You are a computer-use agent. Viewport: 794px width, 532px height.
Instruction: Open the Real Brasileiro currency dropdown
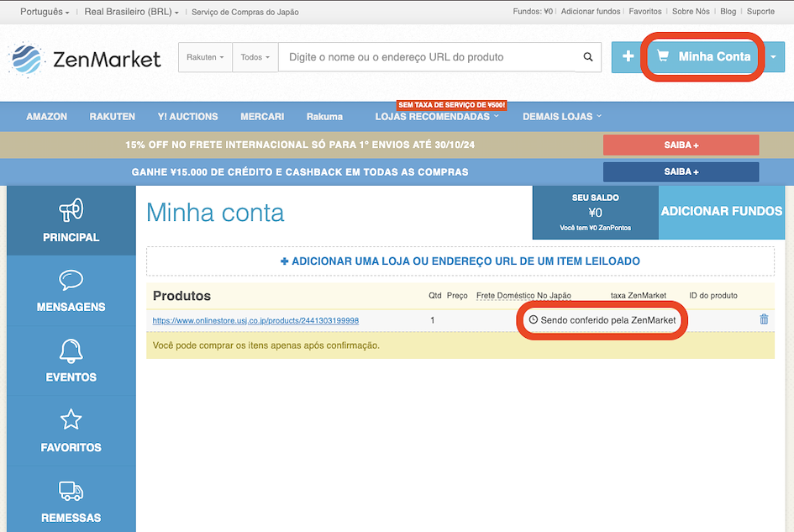pos(131,12)
